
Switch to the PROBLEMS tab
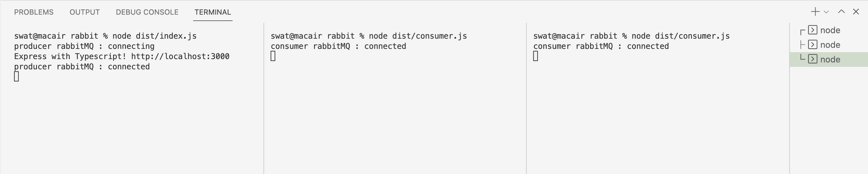click(x=34, y=12)
